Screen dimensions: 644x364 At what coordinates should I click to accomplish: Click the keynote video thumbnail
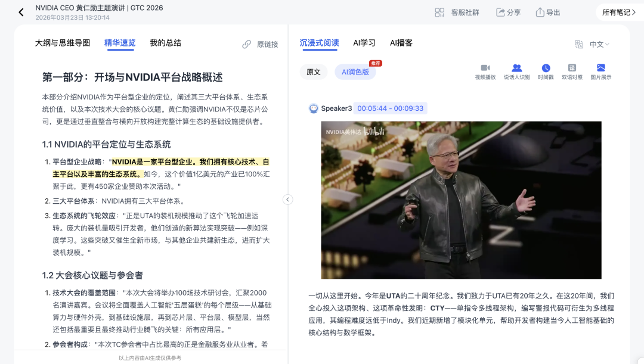[461, 200]
